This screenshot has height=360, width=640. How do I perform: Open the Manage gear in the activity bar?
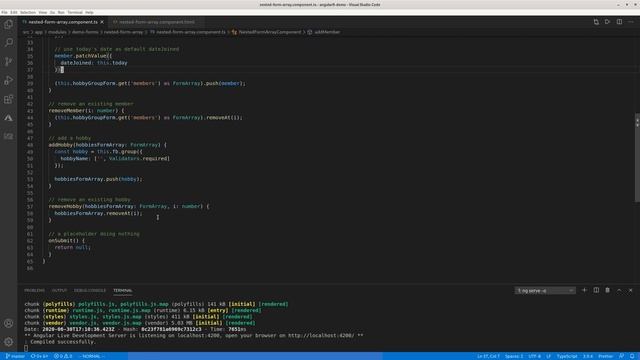click(9, 342)
